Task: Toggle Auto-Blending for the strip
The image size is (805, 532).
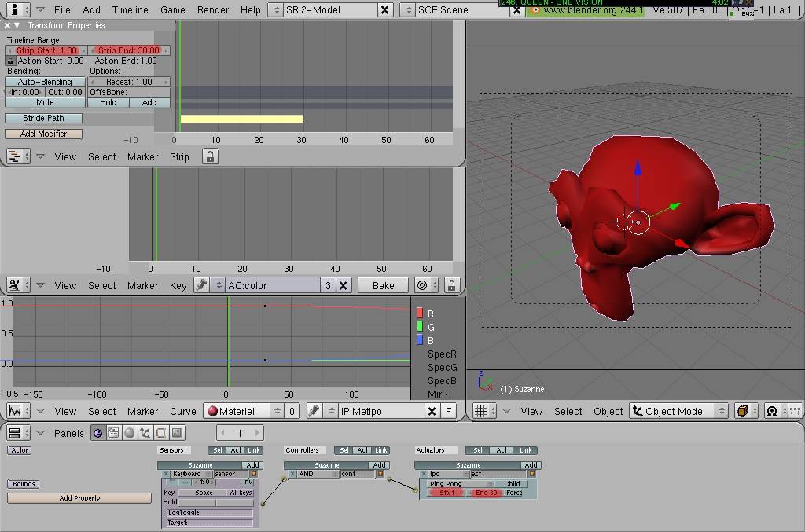Action: click(45, 82)
